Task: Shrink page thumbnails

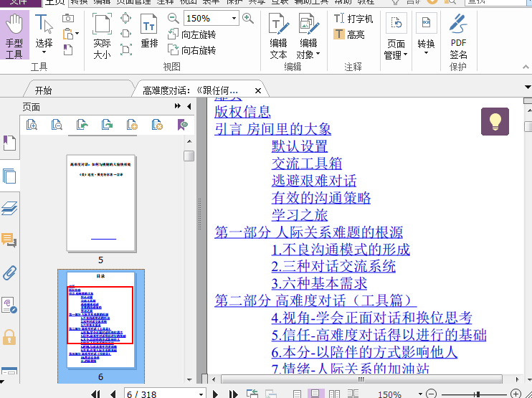Action: (x=57, y=125)
